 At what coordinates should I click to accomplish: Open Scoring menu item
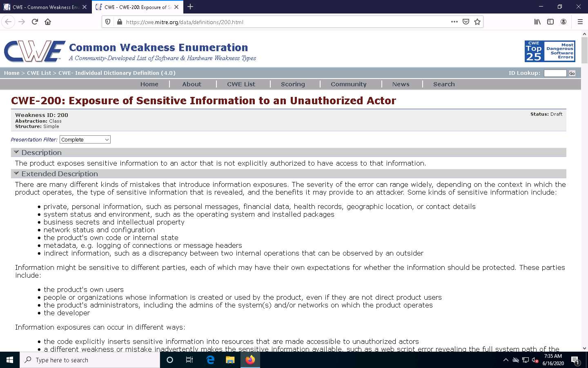click(293, 84)
